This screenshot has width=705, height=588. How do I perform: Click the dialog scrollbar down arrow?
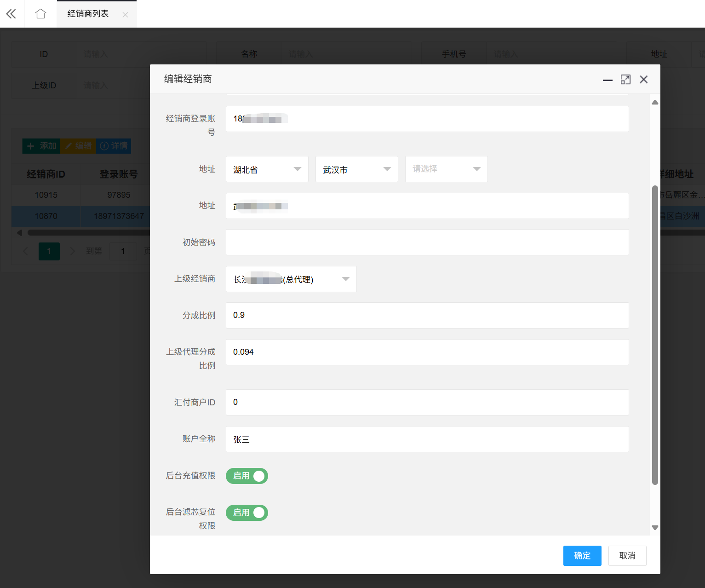pos(655,528)
